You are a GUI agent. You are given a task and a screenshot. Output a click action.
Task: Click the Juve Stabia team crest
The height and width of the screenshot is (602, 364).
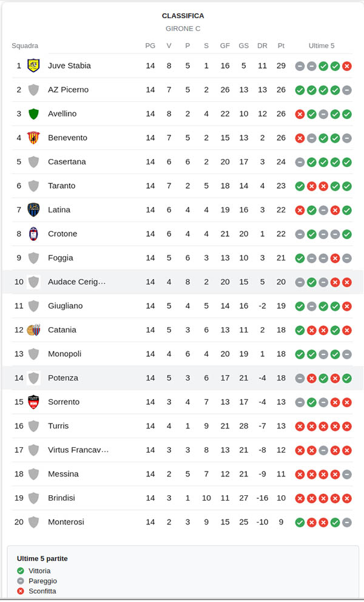tap(33, 66)
